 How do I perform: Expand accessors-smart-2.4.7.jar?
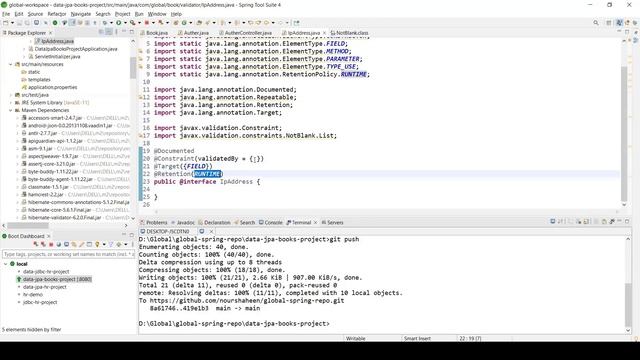(x=18, y=118)
